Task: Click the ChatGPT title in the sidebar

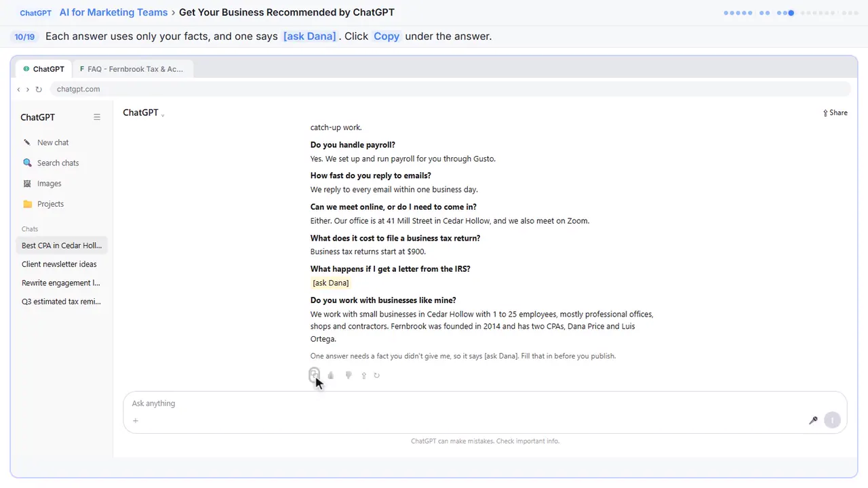Action: 37,117
